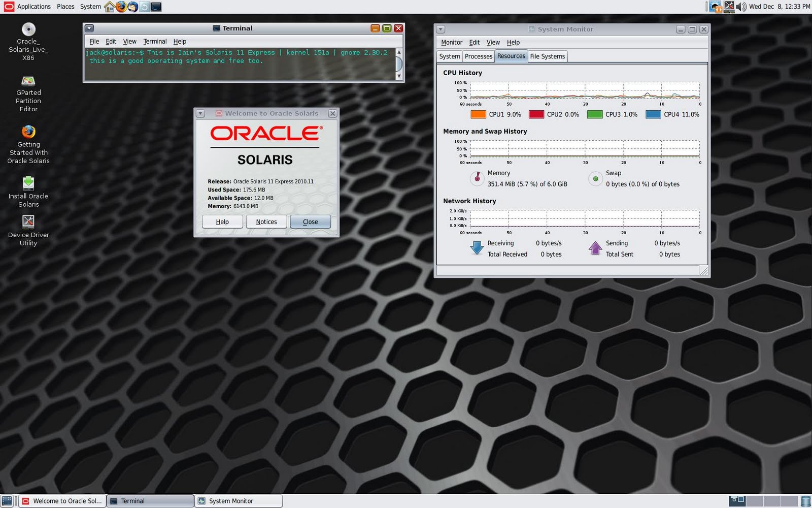Click Terminal scrollbar up arrow
812x508 pixels.
click(399, 52)
